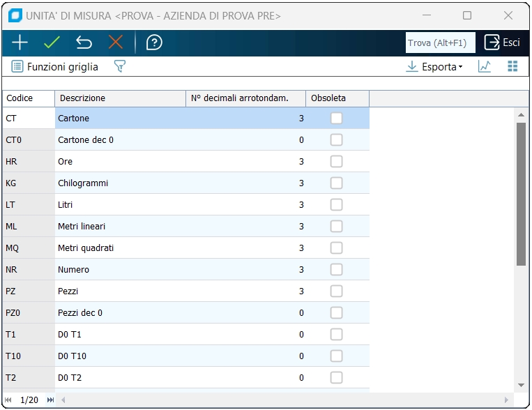The height and width of the screenshot is (410, 532).
Task: Click the filter funnel icon
Action: point(120,67)
